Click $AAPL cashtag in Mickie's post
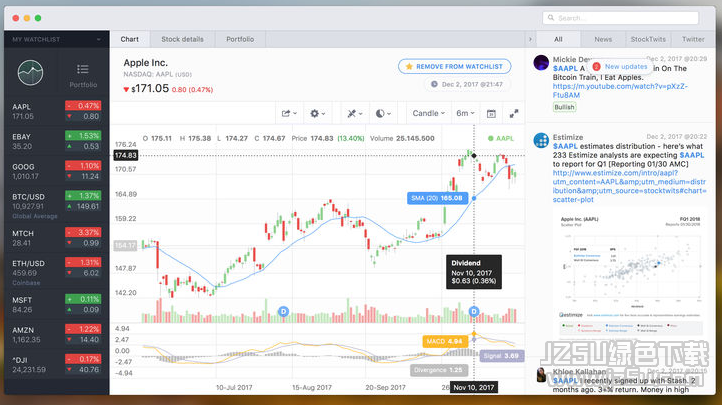This screenshot has width=722, height=405. click(565, 68)
